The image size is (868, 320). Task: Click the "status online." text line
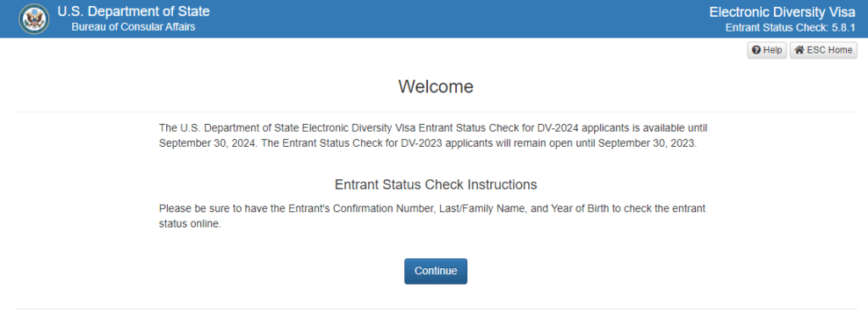[190, 224]
